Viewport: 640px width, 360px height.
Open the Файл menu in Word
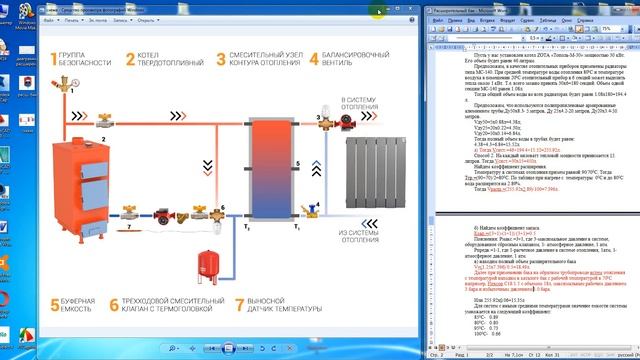(x=438, y=20)
